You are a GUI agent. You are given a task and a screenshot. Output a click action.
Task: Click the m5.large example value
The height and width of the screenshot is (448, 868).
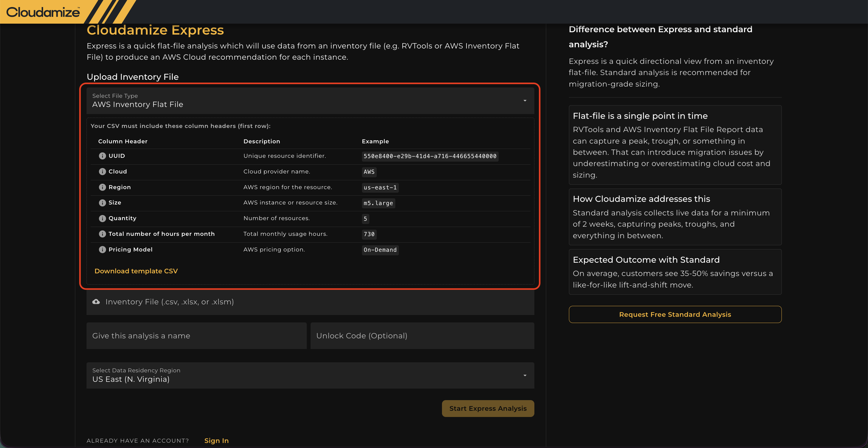378,203
